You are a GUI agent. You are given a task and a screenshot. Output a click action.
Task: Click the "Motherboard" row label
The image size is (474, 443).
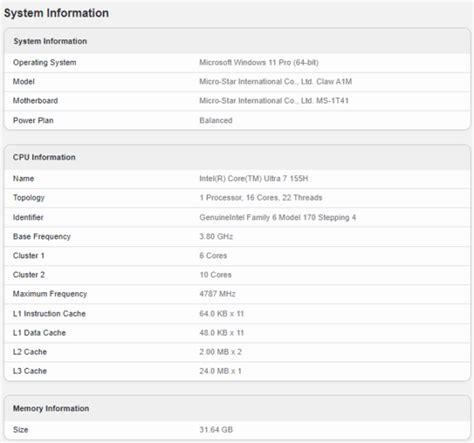(35, 101)
